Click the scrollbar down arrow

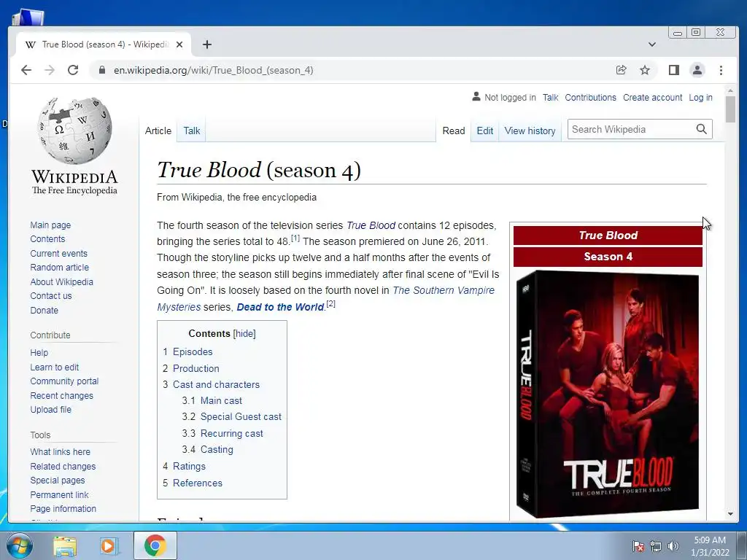pyautogui.click(x=730, y=514)
